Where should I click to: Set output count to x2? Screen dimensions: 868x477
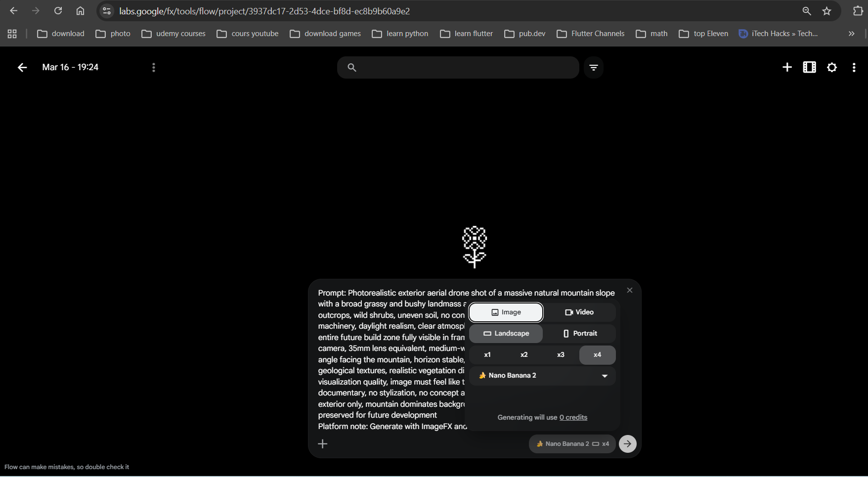[x=524, y=354]
